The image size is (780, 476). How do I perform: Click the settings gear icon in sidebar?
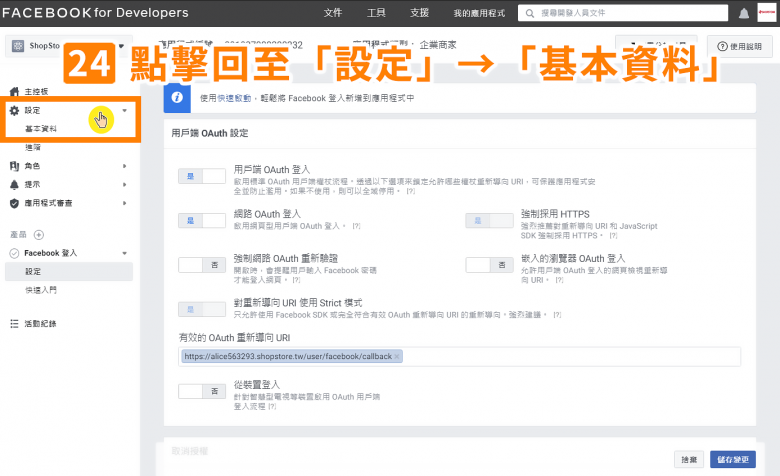click(x=14, y=110)
